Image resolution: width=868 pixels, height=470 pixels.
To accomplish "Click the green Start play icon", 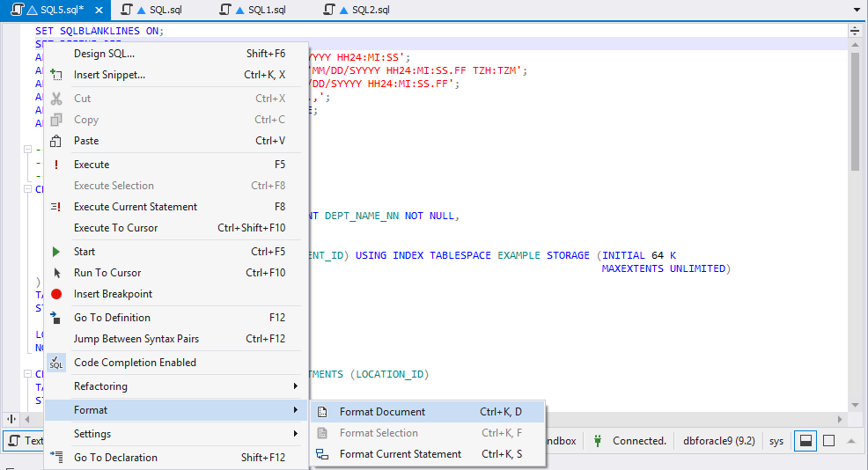I will [x=56, y=252].
